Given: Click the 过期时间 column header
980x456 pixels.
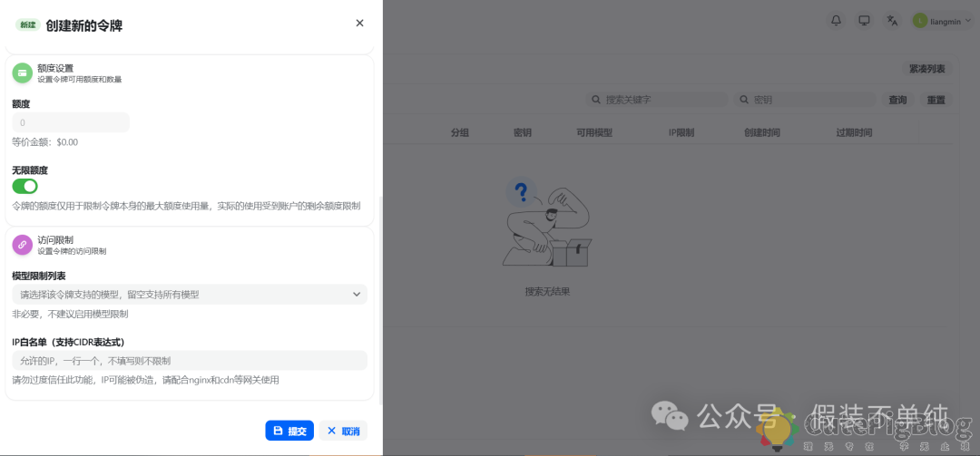Looking at the screenshot, I should (855, 132).
